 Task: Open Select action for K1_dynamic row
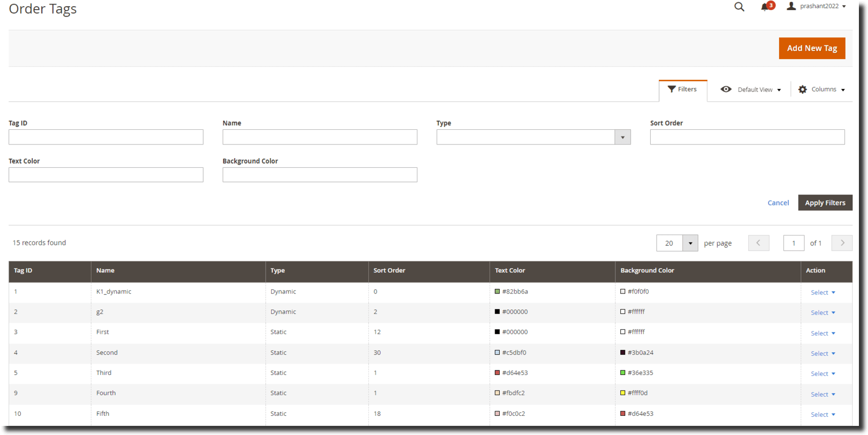pos(823,293)
